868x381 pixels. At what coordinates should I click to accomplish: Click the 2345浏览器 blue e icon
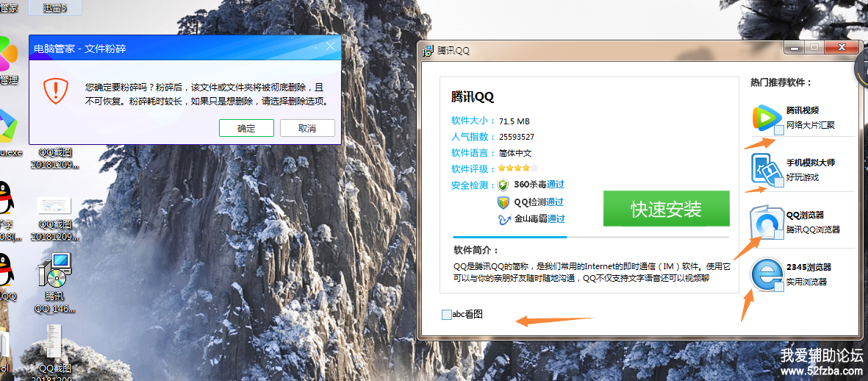766,274
